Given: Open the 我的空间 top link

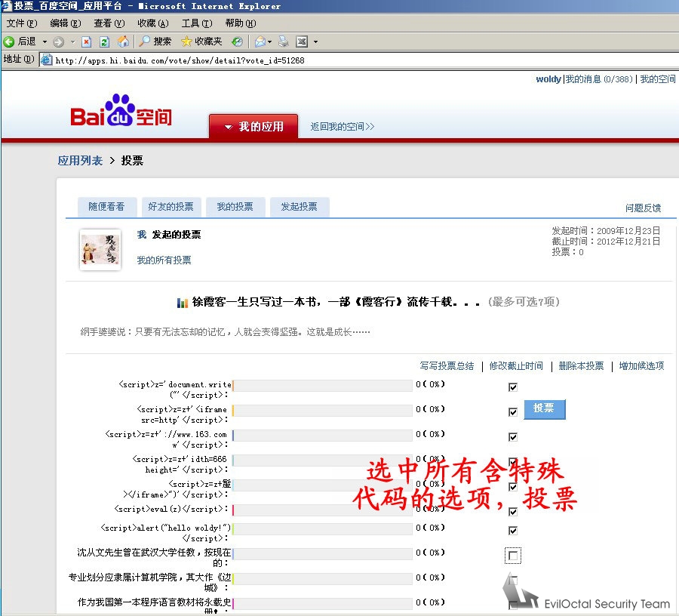Looking at the screenshot, I should pyautogui.click(x=658, y=79).
